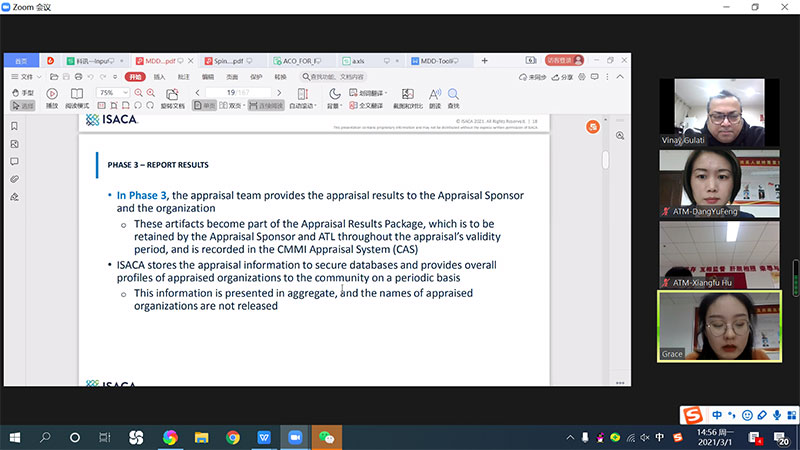The image size is (800, 450).
Task: Open WeChat from the Windows taskbar
Action: click(327, 437)
